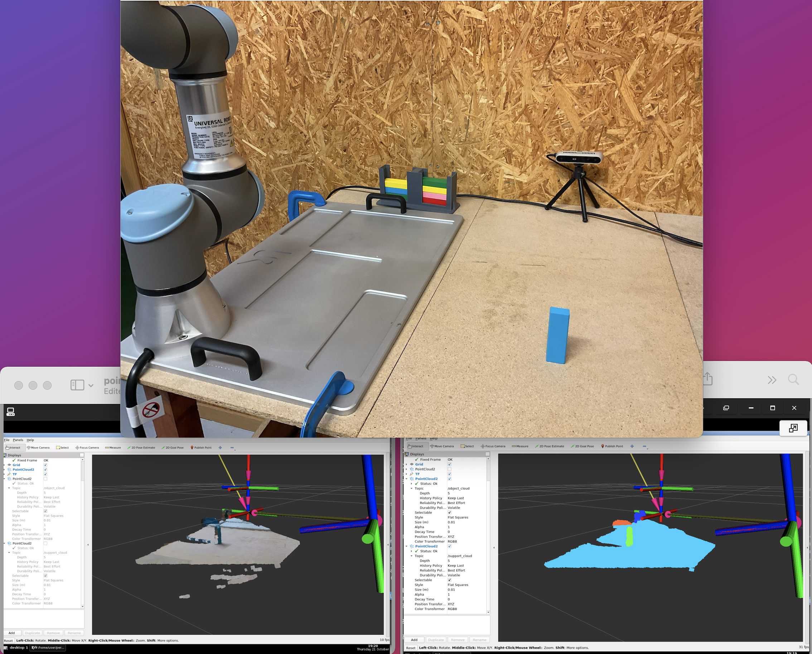
Task: Click the double-chevron overflow icon in macOS toolbar
Action: [772, 380]
